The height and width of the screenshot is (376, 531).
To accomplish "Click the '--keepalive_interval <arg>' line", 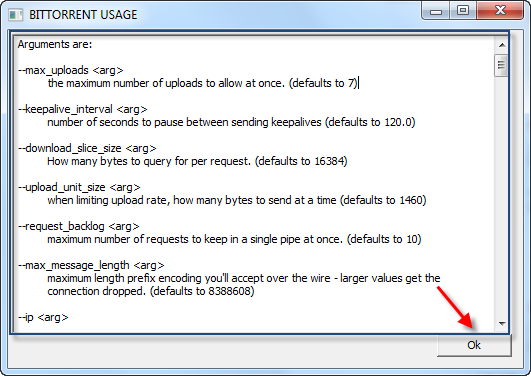I will pyautogui.click(x=83, y=109).
